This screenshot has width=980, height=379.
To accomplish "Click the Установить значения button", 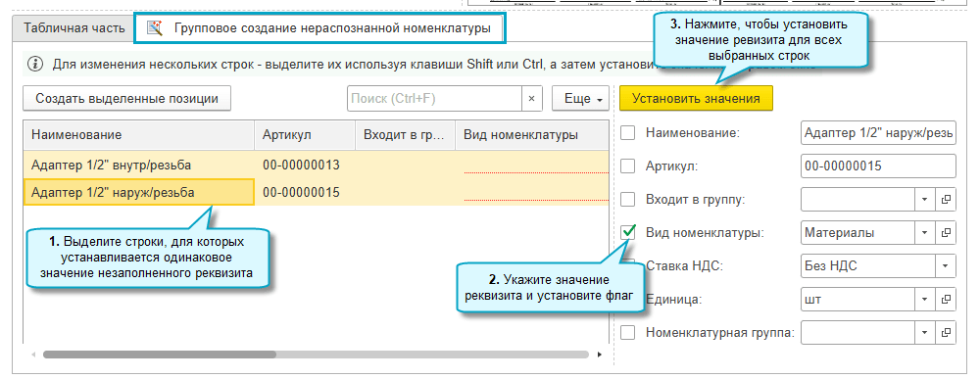I will tap(696, 99).
